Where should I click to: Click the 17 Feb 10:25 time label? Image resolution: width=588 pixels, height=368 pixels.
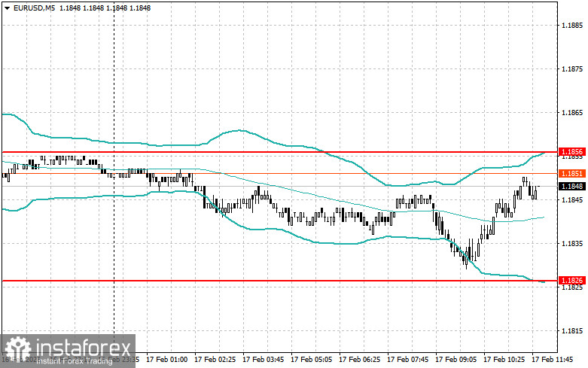504,360
